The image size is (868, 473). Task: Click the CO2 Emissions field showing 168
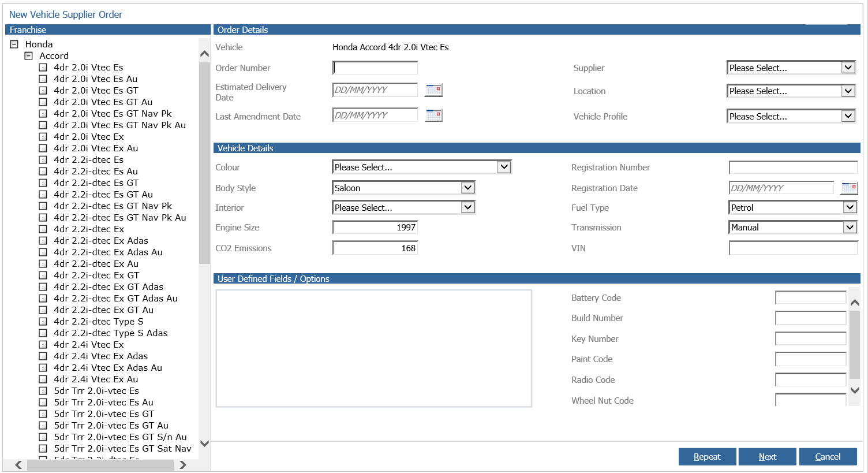[x=375, y=248]
